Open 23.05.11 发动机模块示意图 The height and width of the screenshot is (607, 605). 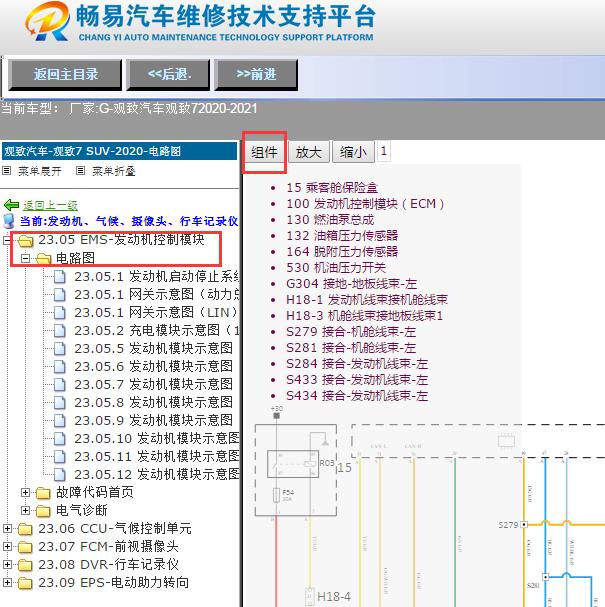156,456
